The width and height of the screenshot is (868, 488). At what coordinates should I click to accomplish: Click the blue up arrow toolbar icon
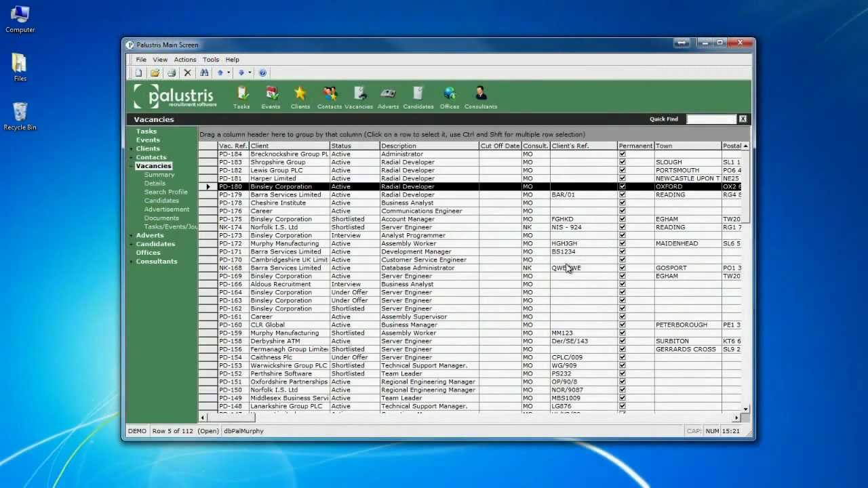tap(220, 73)
